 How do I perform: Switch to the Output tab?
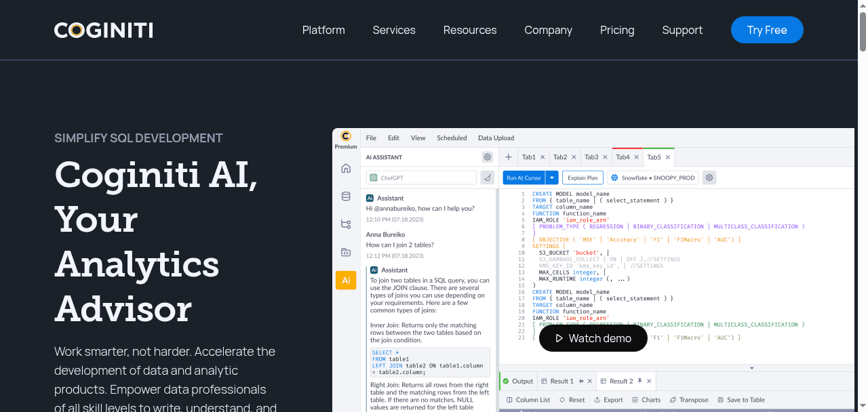tap(518, 381)
